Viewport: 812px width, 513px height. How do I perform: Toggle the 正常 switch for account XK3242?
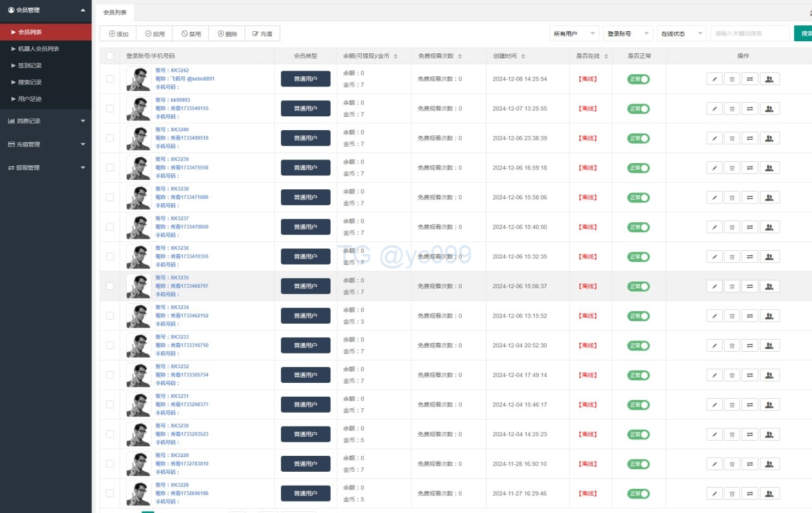tap(639, 79)
